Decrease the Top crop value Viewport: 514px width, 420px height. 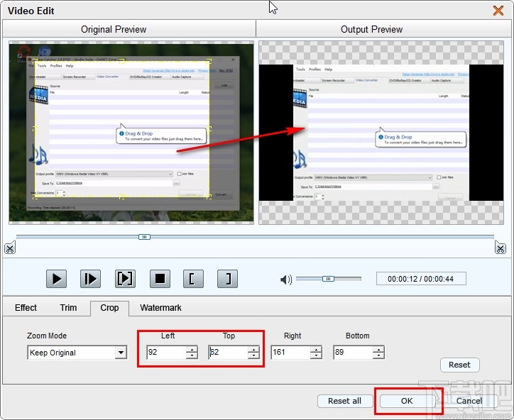(253, 355)
